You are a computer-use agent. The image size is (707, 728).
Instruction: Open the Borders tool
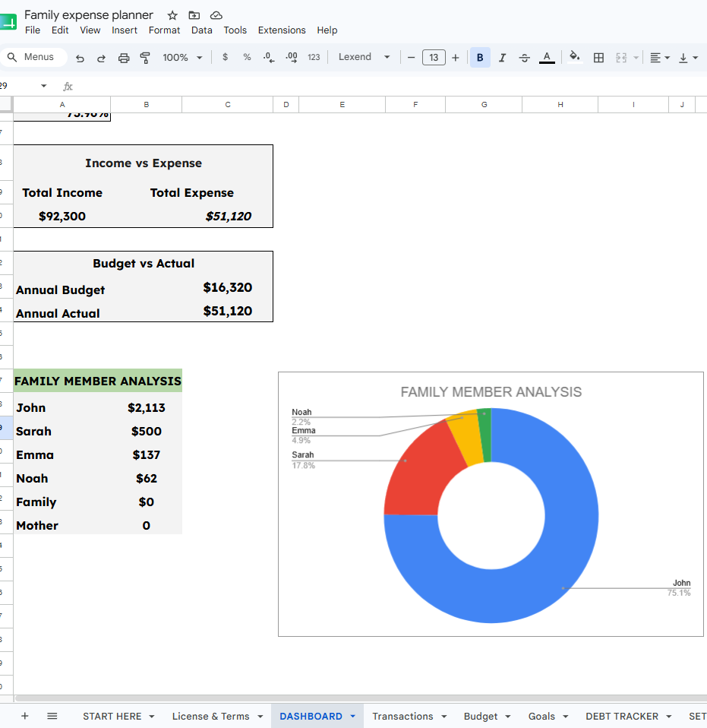point(599,58)
